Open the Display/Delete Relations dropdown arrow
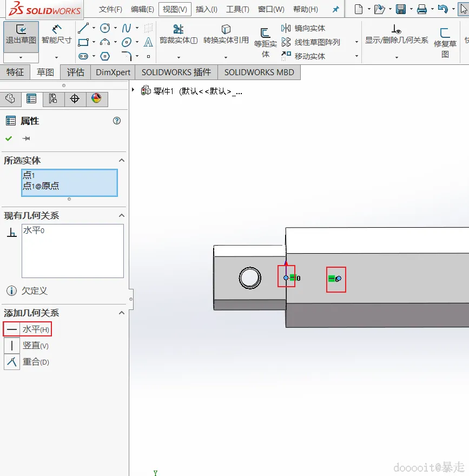 (397, 57)
